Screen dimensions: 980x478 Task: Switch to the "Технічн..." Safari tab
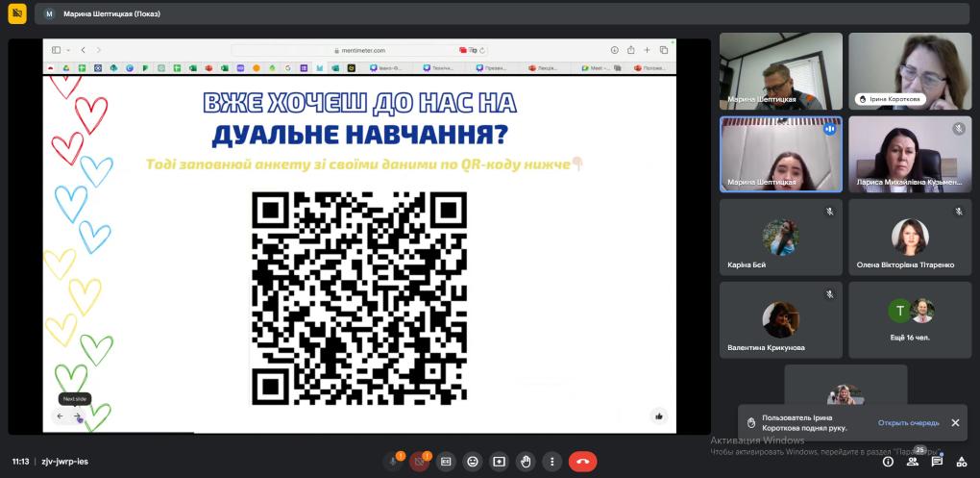[x=440, y=67]
